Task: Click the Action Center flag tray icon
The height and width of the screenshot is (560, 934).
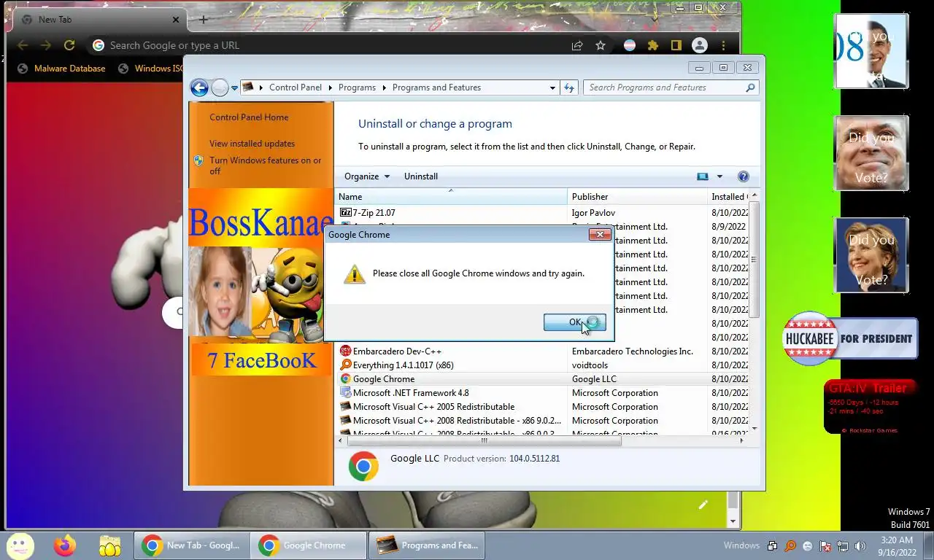Action: point(825,545)
